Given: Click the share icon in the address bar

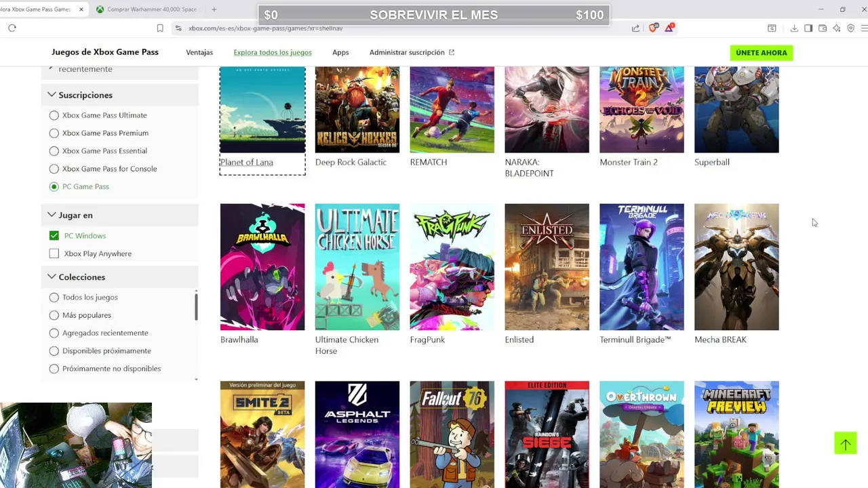Looking at the screenshot, I should pos(635,28).
